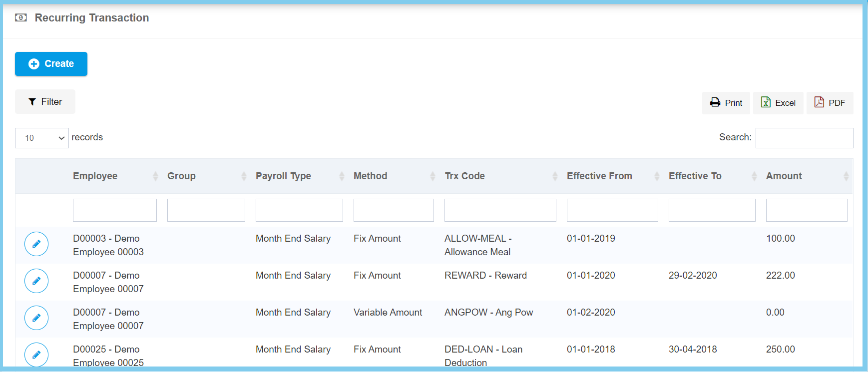
Task: Open the Filter panel
Action: coord(45,102)
